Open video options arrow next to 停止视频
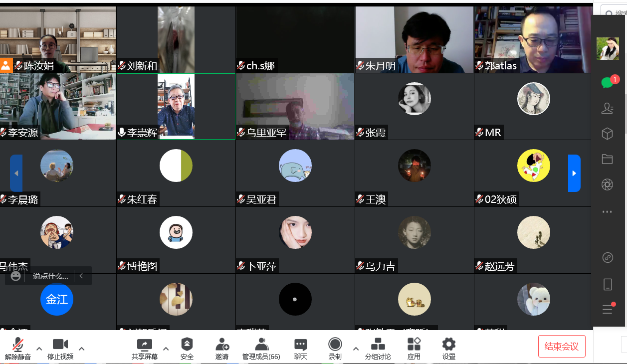 pos(82,349)
